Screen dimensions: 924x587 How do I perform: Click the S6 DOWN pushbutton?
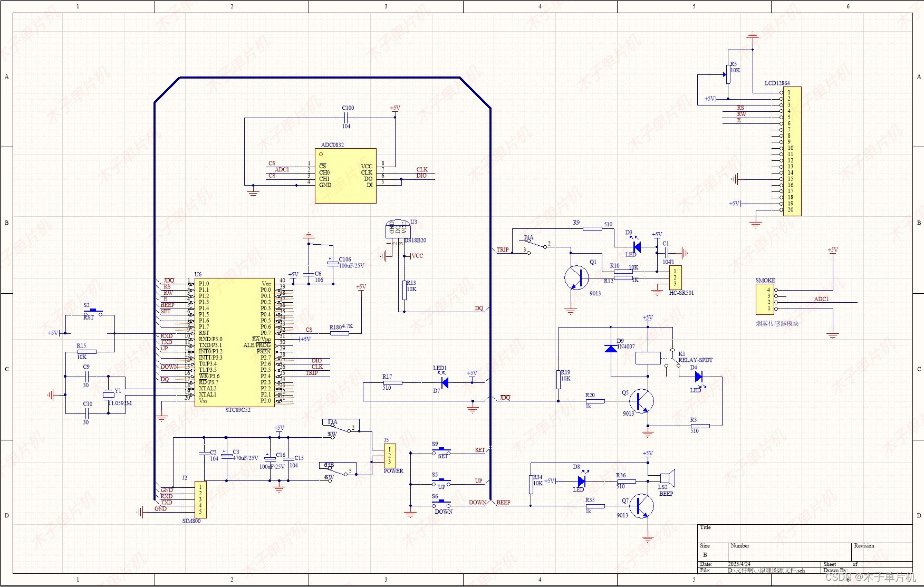(x=441, y=504)
